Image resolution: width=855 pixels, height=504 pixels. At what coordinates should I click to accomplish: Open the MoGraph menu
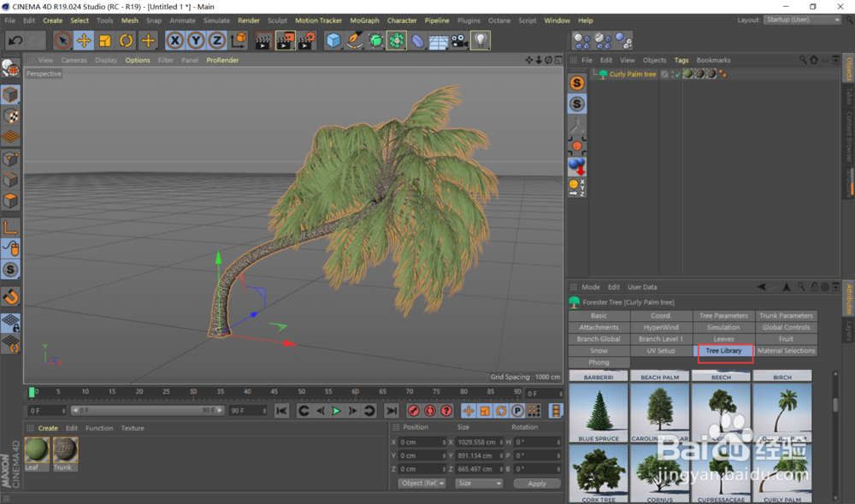pyautogui.click(x=364, y=21)
